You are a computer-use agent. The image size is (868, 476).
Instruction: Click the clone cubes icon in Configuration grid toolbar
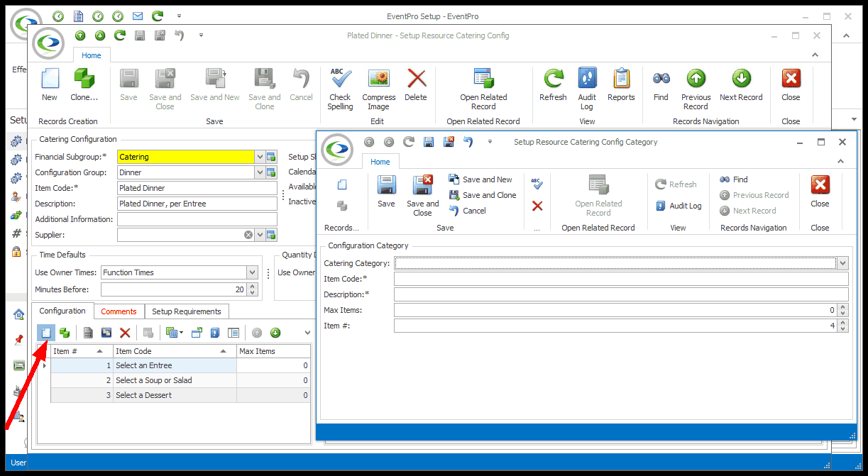coord(64,333)
